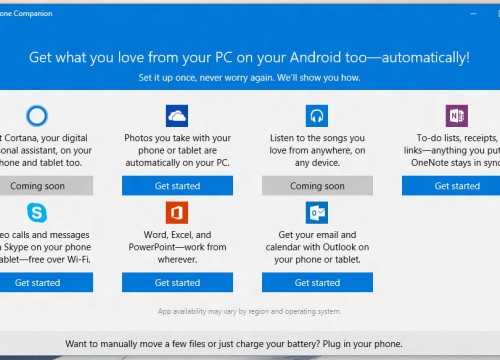Get started with Outlook email
500x360 pixels.
[317, 282]
